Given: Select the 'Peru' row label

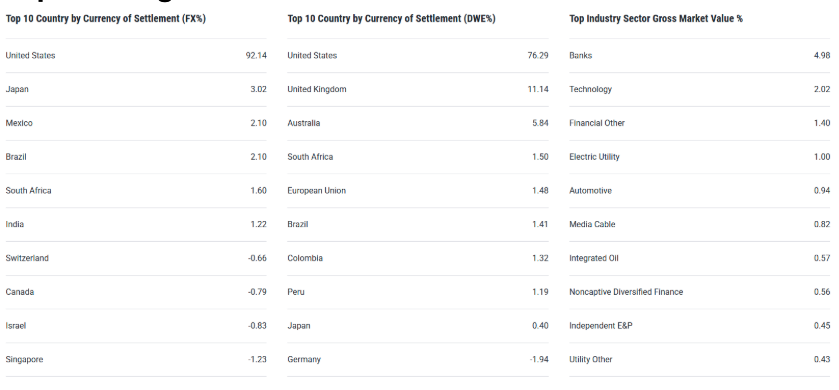Looking at the screenshot, I should 296,292.
